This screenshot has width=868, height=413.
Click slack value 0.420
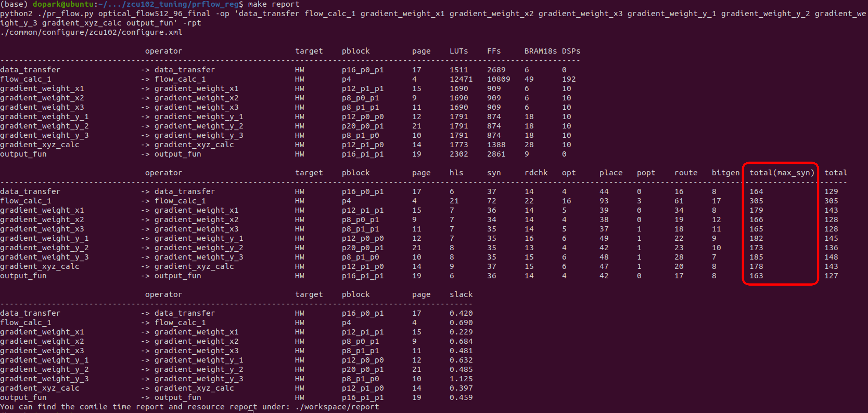click(461, 313)
